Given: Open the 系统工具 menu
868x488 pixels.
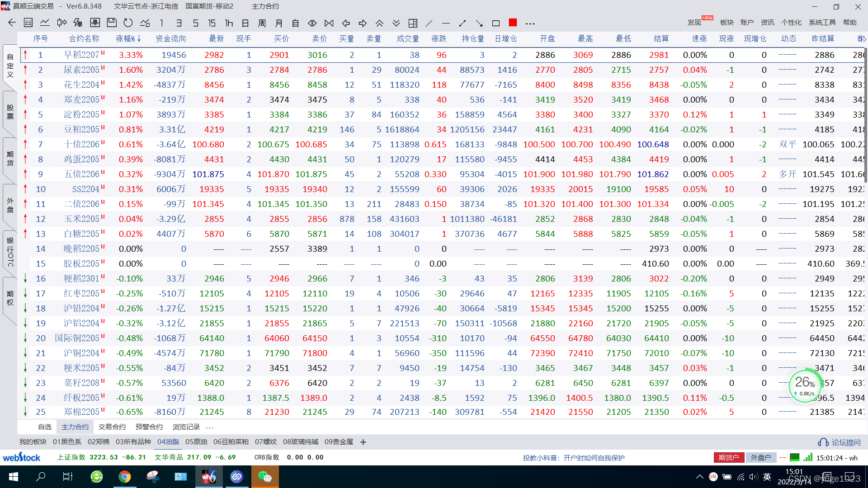Looking at the screenshot, I should click(822, 22).
